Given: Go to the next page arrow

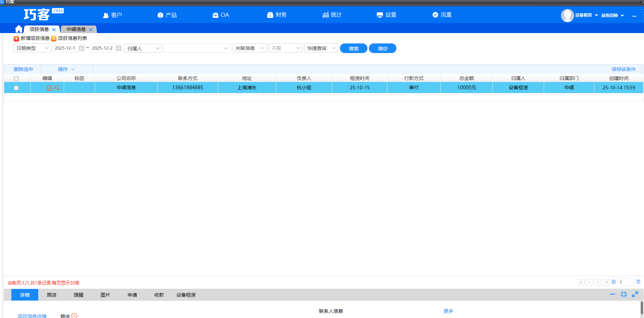Looking at the screenshot, I should click(598, 283).
